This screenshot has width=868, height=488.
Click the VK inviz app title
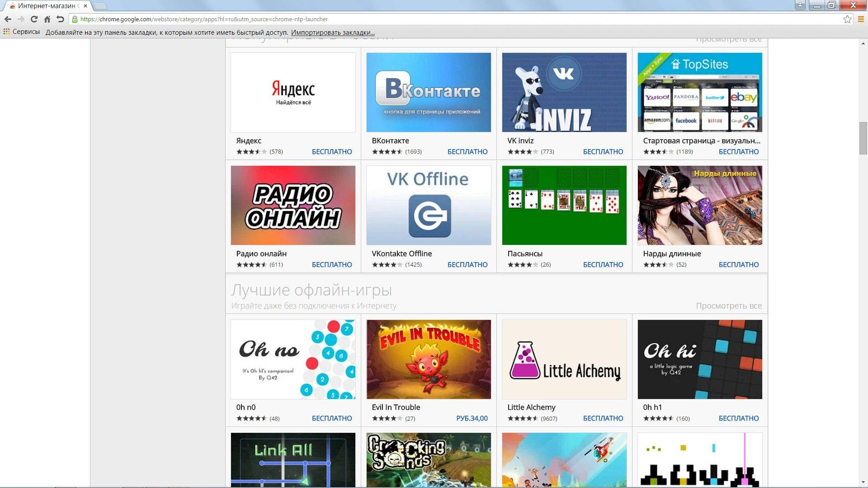click(x=520, y=141)
